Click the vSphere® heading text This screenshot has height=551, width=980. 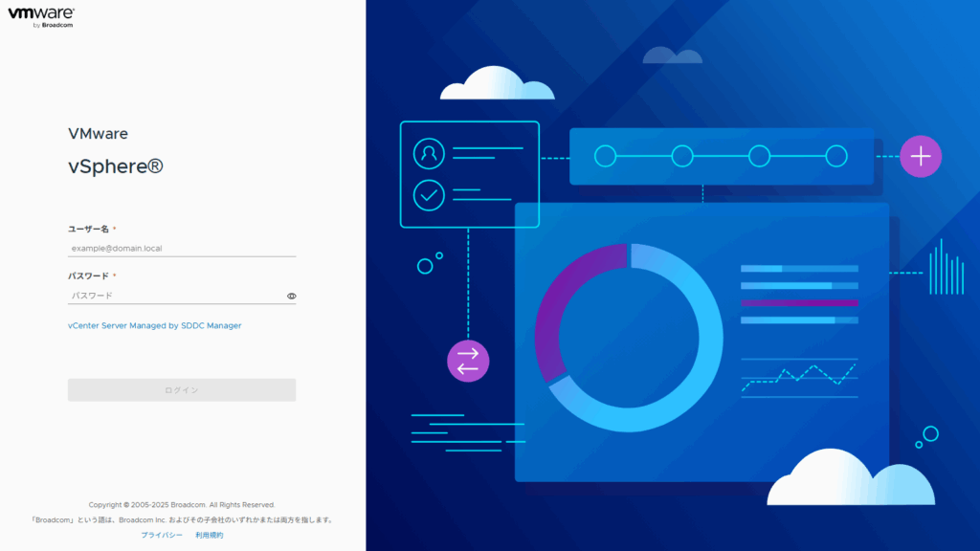click(x=116, y=166)
